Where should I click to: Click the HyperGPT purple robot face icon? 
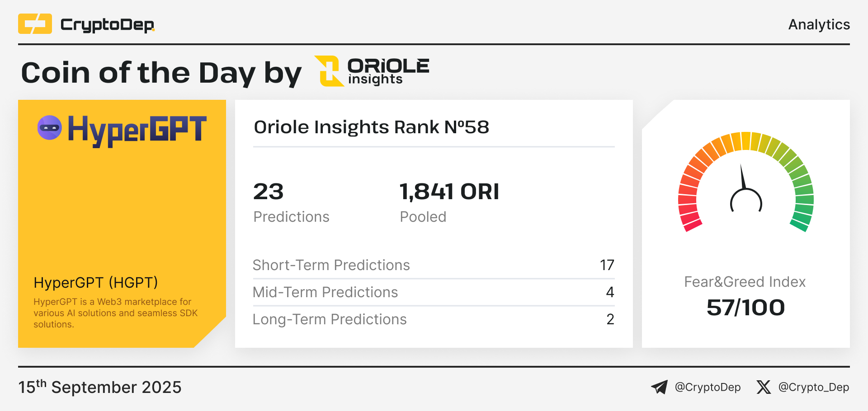click(x=50, y=128)
